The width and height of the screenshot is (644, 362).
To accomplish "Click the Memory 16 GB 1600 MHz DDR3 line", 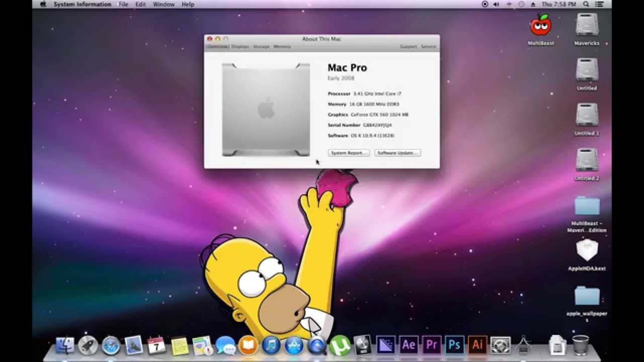I will point(363,104).
